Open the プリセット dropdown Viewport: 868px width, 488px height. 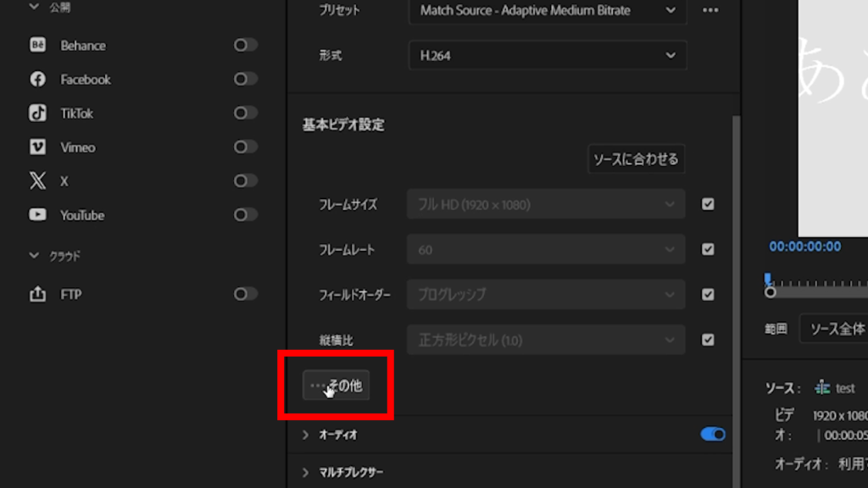click(x=548, y=10)
